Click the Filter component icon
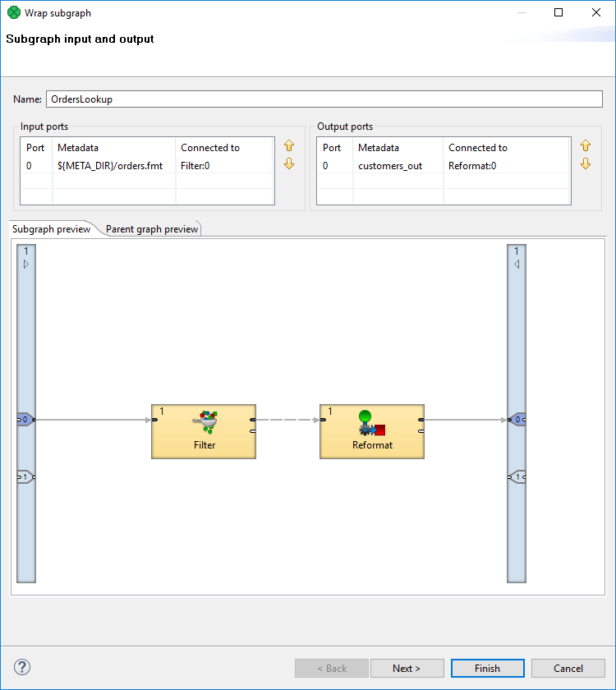The height and width of the screenshot is (690, 616). [205, 422]
